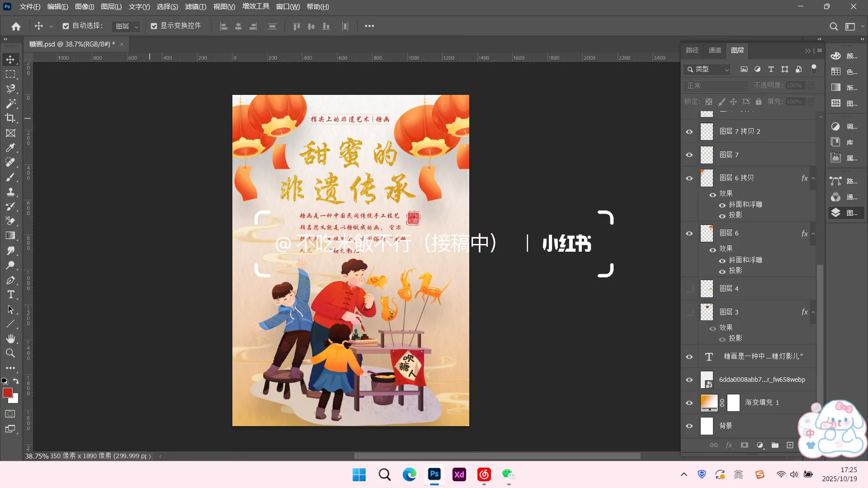The image size is (868, 488).
Task: Click the add layer mask icon
Action: click(745, 445)
